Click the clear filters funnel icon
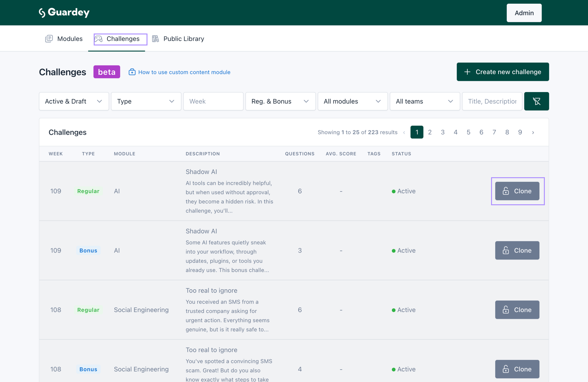588x382 pixels. [536, 101]
